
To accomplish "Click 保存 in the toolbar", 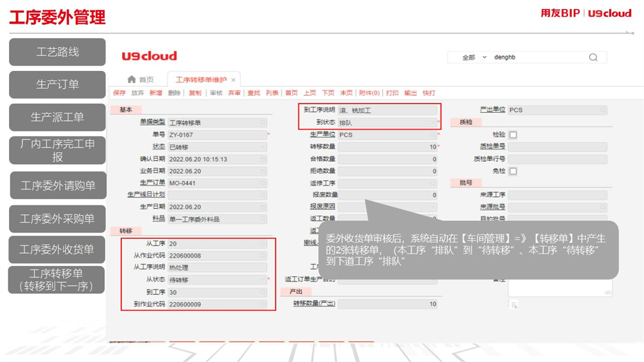I will 119,93.
